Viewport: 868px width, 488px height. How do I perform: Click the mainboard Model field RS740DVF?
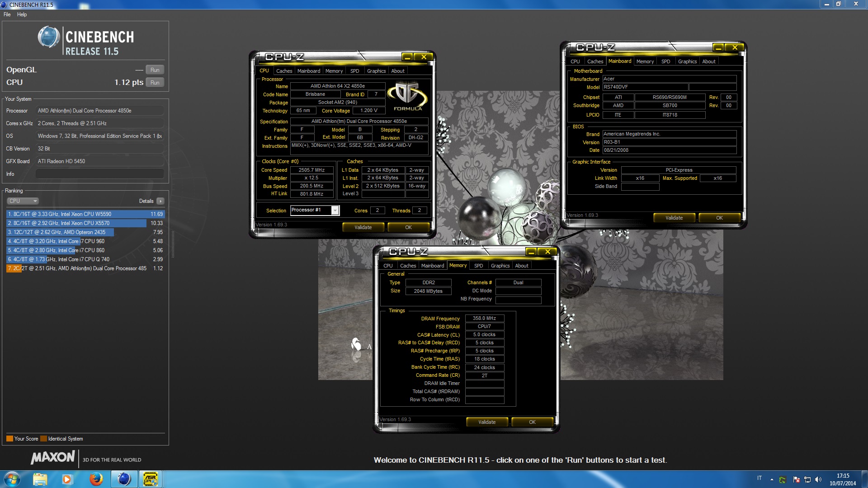click(645, 87)
